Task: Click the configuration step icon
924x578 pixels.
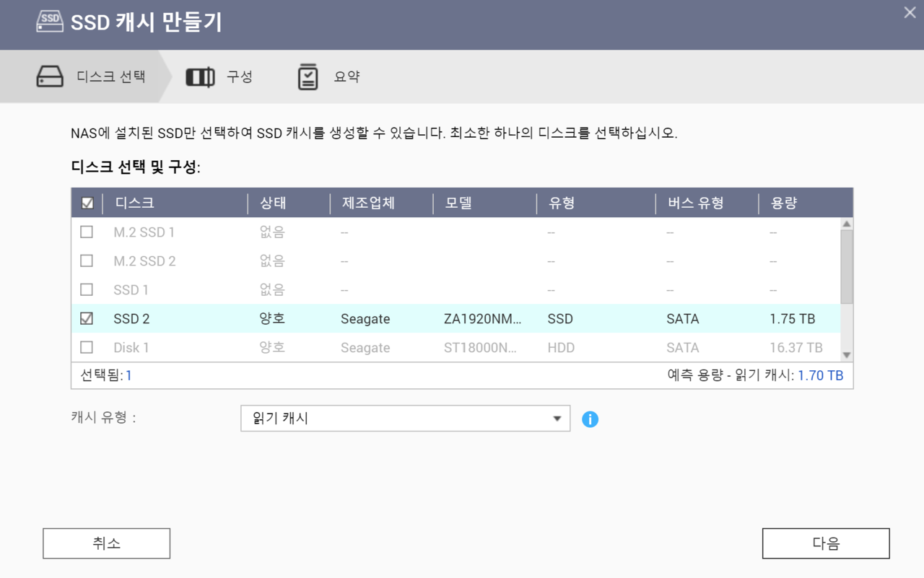Action: pyautogui.click(x=200, y=76)
